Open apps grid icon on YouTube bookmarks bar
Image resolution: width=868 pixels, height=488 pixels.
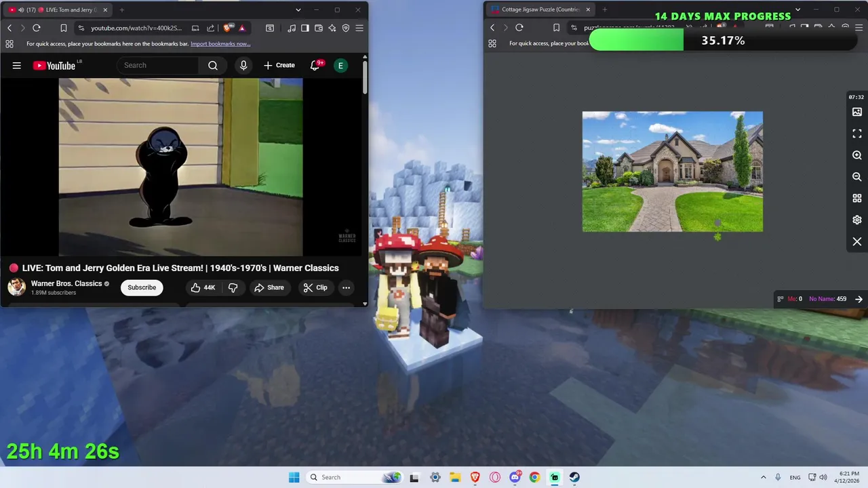(x=9, y=43)
